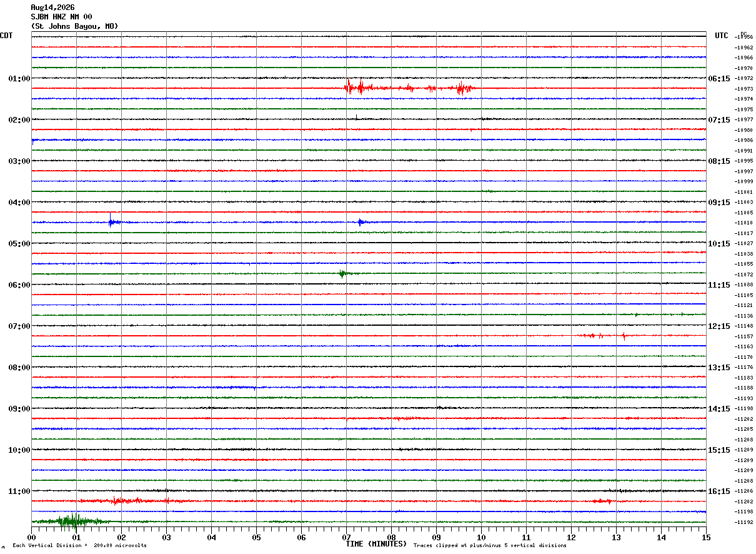
Task: Click the minute 07 tick label on the axis
Action: (346, 537)
